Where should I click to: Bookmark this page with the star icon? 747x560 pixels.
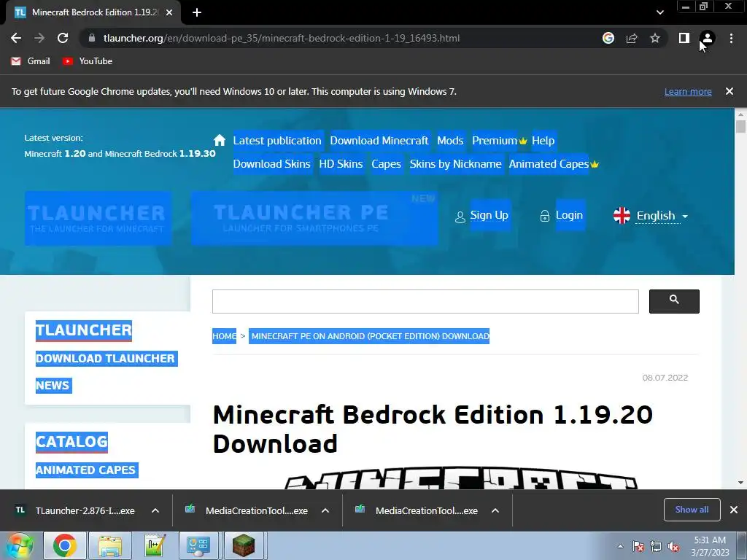tap(655, 38)
